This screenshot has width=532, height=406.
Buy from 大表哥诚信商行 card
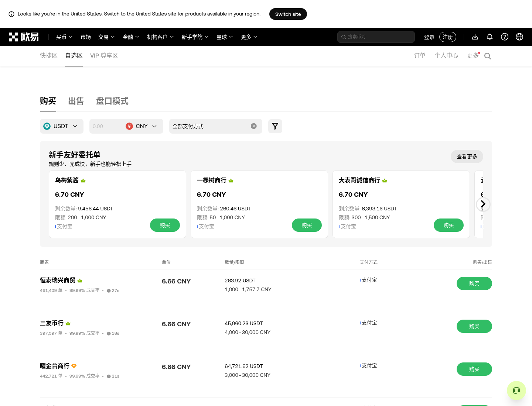coord(449,225)
